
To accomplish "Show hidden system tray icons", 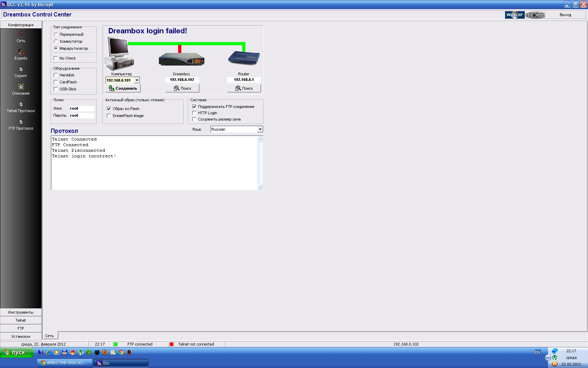I will 548,357.
